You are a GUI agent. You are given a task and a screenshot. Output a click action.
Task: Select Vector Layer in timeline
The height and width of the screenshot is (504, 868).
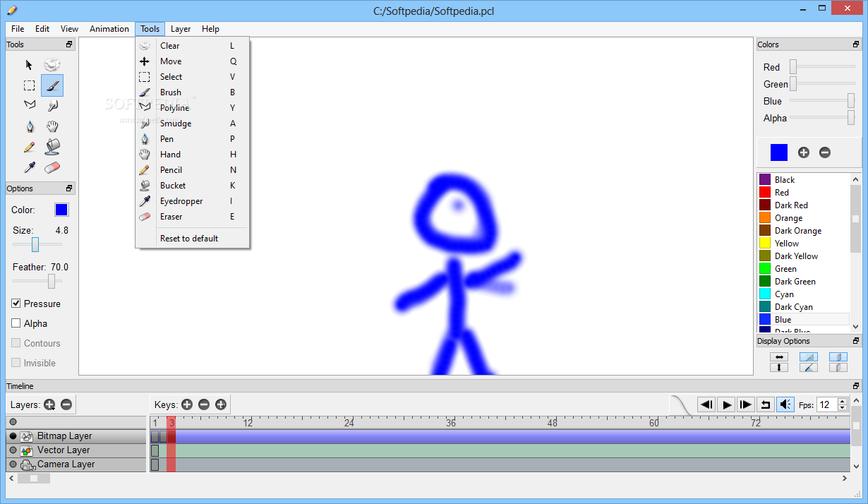64,450
